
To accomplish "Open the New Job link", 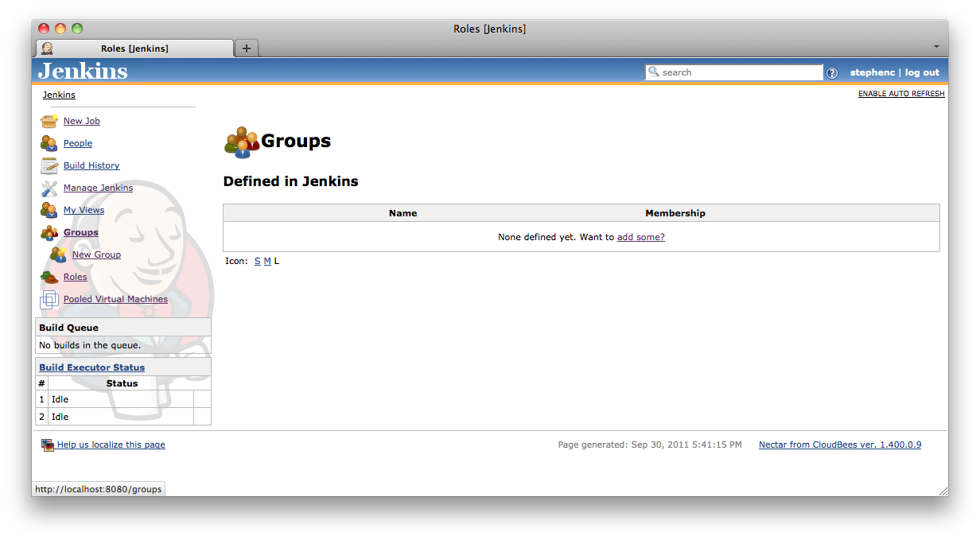I will click(x=82, y=121).
